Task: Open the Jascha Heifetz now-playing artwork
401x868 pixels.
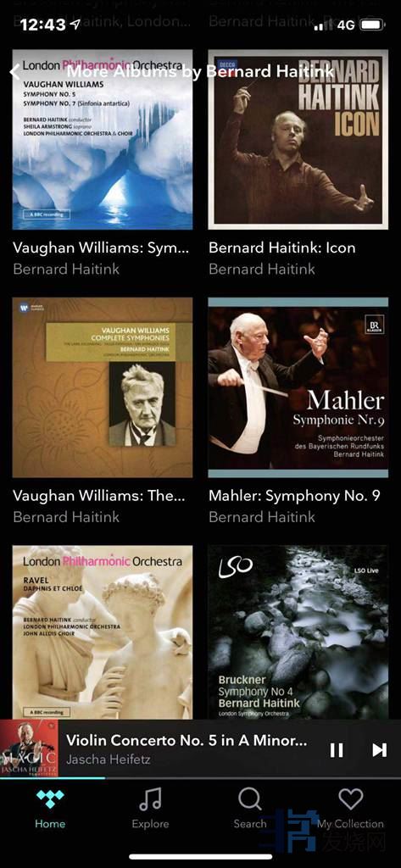Action: (29, 748)
